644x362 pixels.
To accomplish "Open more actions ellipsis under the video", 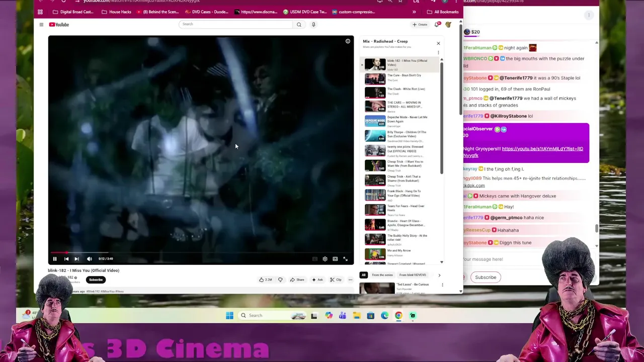I will [x=350, y=280].
